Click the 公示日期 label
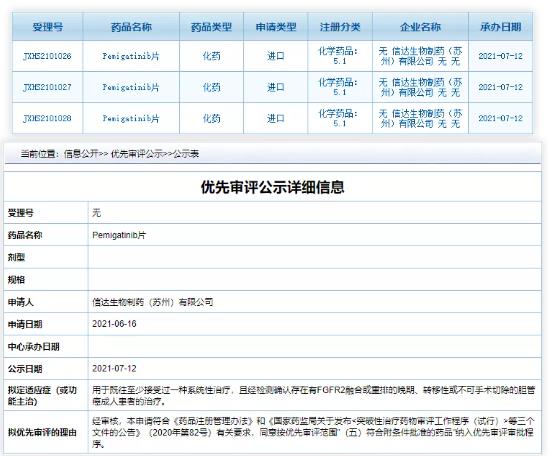The width and height of the screenshot is (548, 456). click(x=25, y=369)
